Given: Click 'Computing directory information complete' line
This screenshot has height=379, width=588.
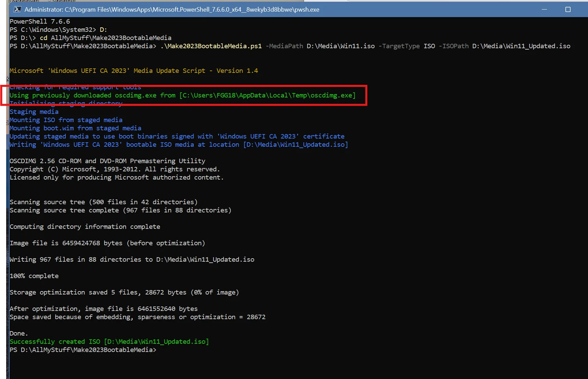Looking at the screenshot, I should (x=85, y=227).
